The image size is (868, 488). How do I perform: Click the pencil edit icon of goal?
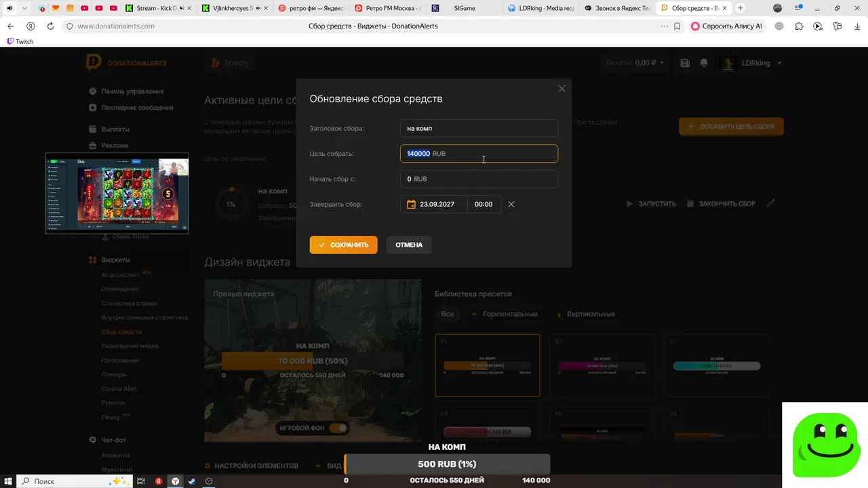coord(771,203)
